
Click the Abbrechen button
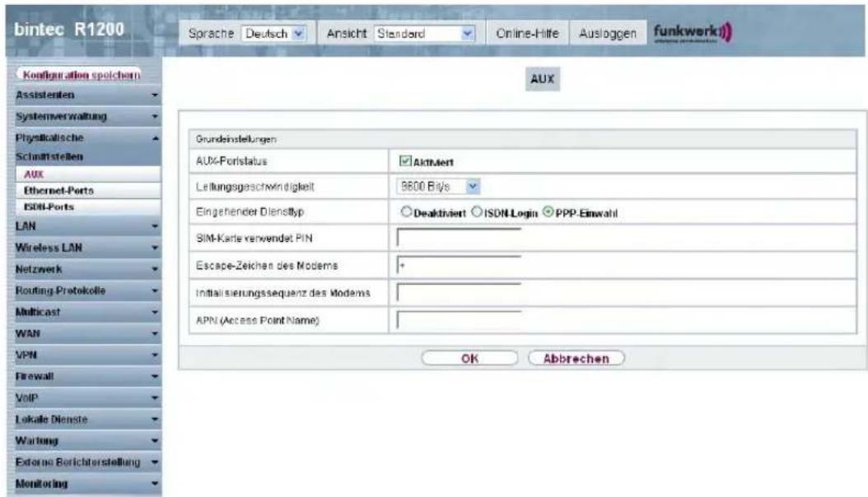(x=576, y=358)
